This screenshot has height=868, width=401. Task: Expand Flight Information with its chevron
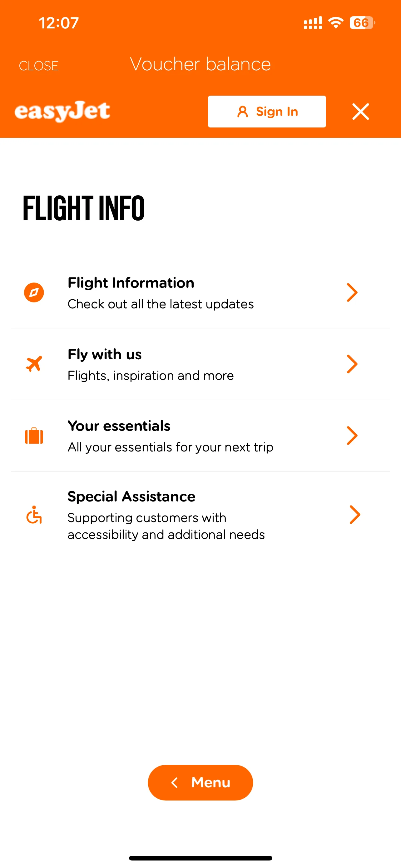(x=352, y=292)
